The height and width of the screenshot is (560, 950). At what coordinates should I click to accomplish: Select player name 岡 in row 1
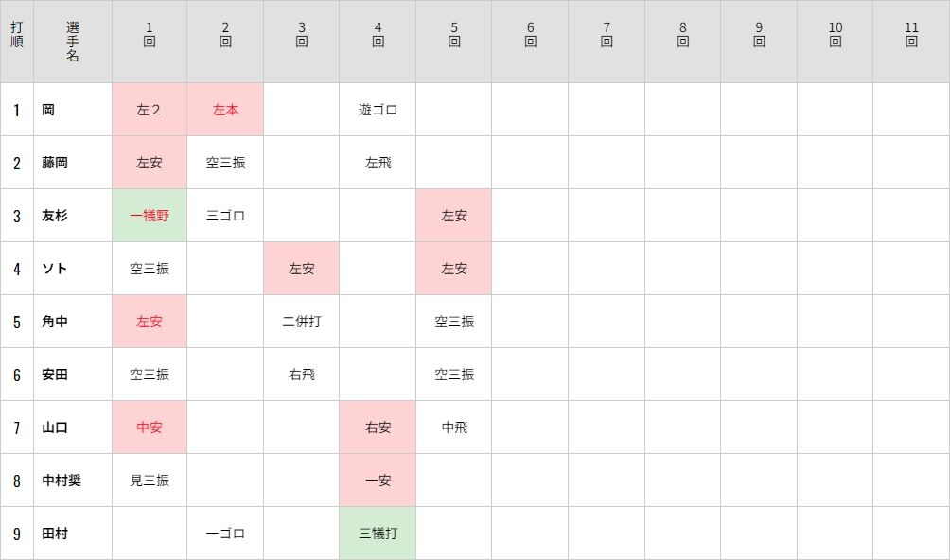pyautogui.click(x=48, y=110)
